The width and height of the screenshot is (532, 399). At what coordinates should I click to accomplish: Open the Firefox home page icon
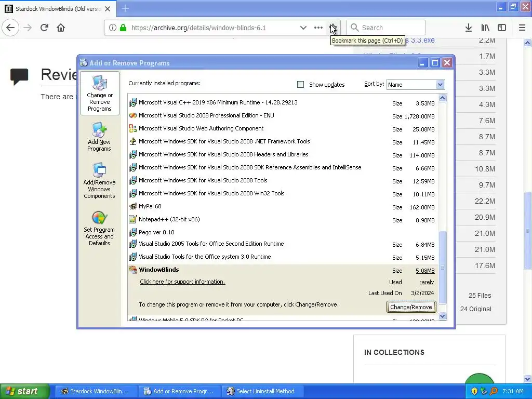click(x=61, y=28)
